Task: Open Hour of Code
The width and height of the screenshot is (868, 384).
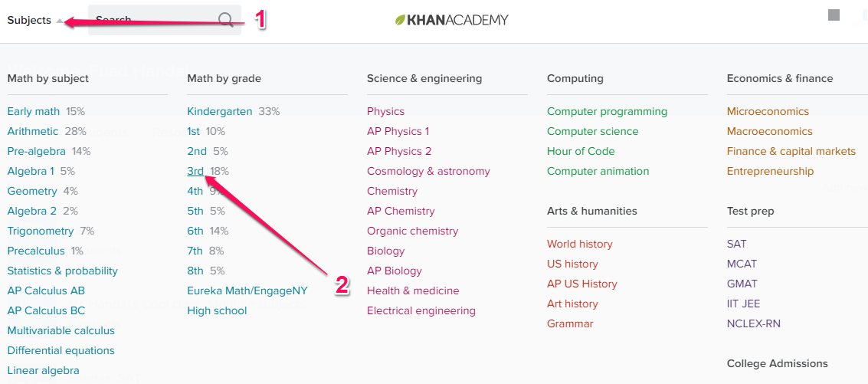Action: pos(581,151)
